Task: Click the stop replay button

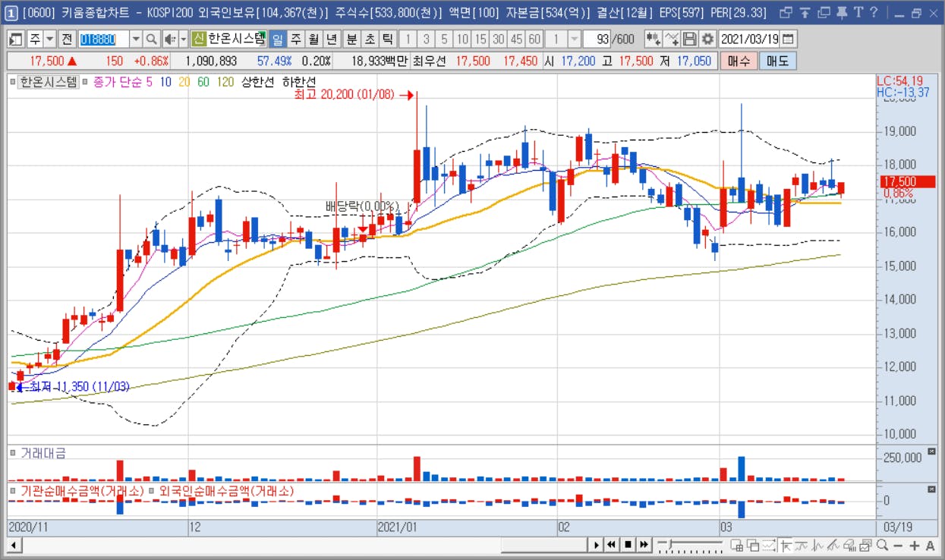Action: tap(628, 544)
